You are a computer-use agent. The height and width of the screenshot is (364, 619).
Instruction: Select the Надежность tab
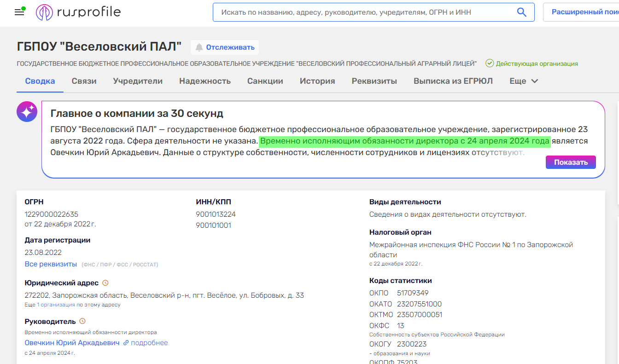tap(204, 81)
